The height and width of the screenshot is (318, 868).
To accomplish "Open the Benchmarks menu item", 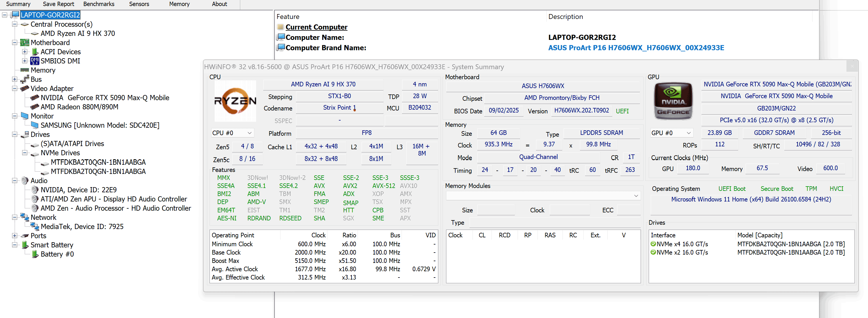I will click(99, 4).
